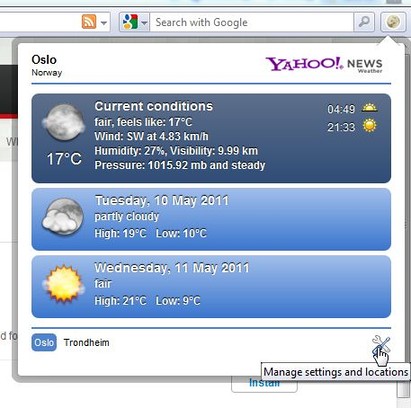Switch to the Trondheim location
The width and height of the screenshot is (411, 408).
coord(86,343)
